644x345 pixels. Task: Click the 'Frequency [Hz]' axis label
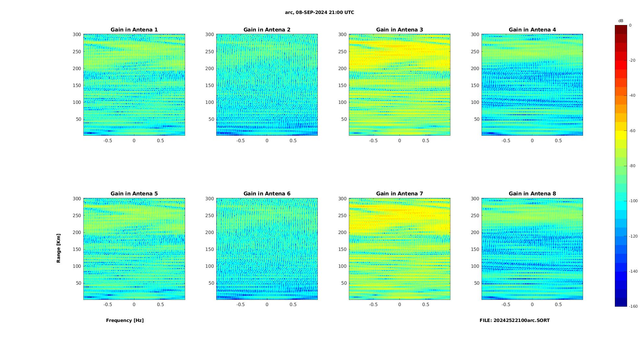click(125, 320)
